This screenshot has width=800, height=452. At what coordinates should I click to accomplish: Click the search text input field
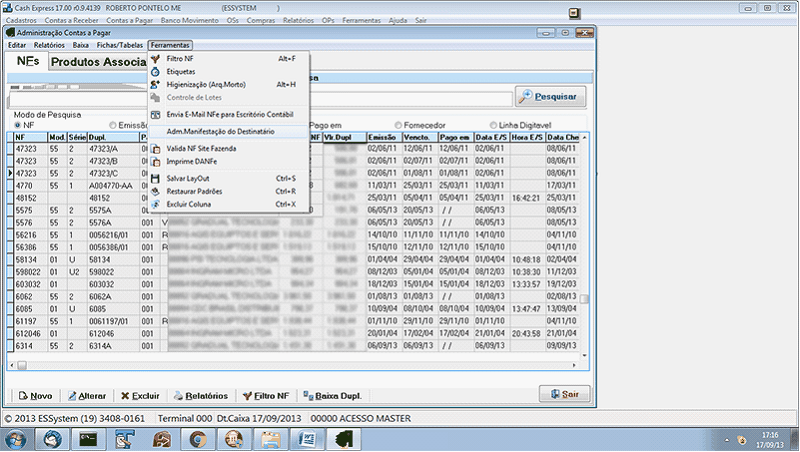click(x=260, y=98)
